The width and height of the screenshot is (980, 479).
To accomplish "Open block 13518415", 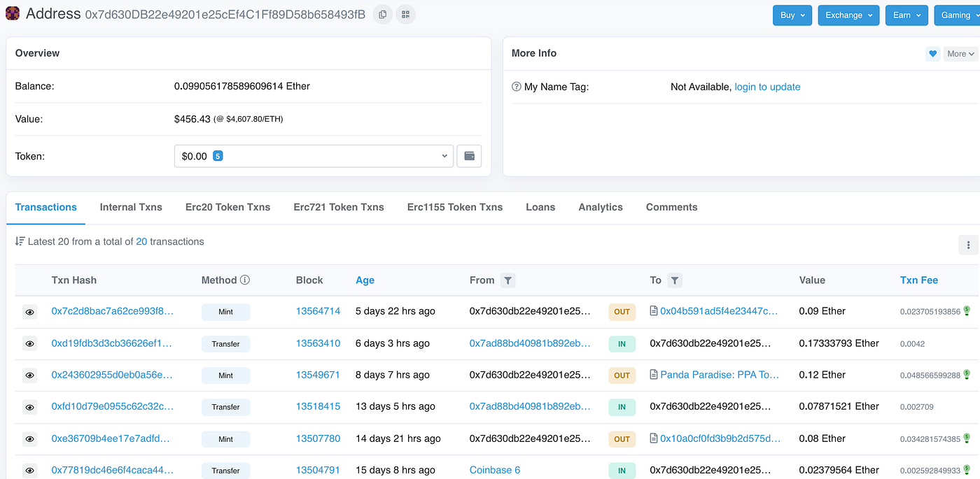I will [x=318, y=406].
